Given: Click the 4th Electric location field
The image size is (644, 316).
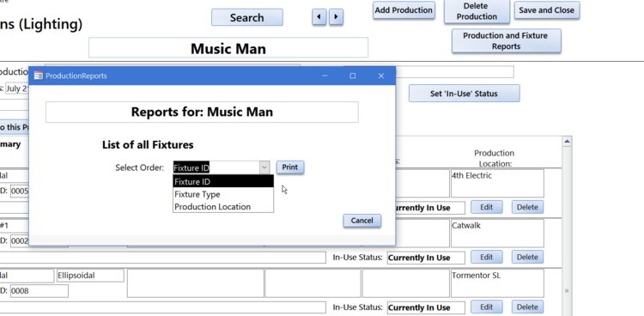Looking at the screenshot, I should point(497,183).
